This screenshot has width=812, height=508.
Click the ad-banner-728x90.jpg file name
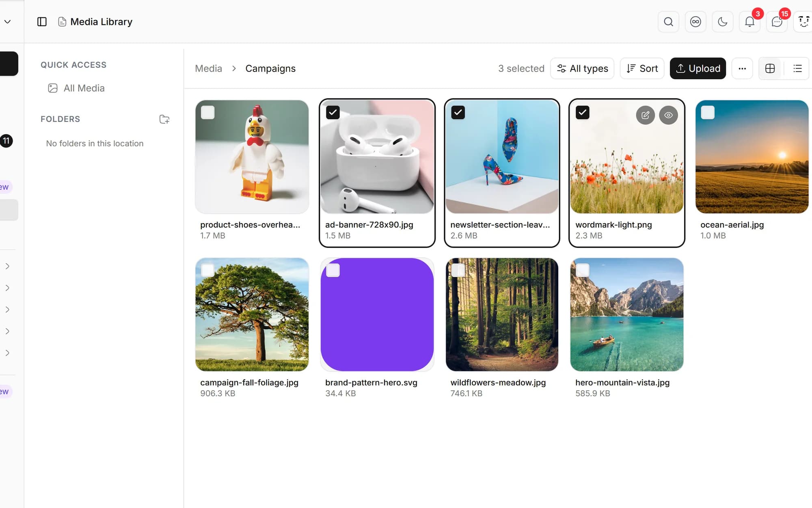369,225
